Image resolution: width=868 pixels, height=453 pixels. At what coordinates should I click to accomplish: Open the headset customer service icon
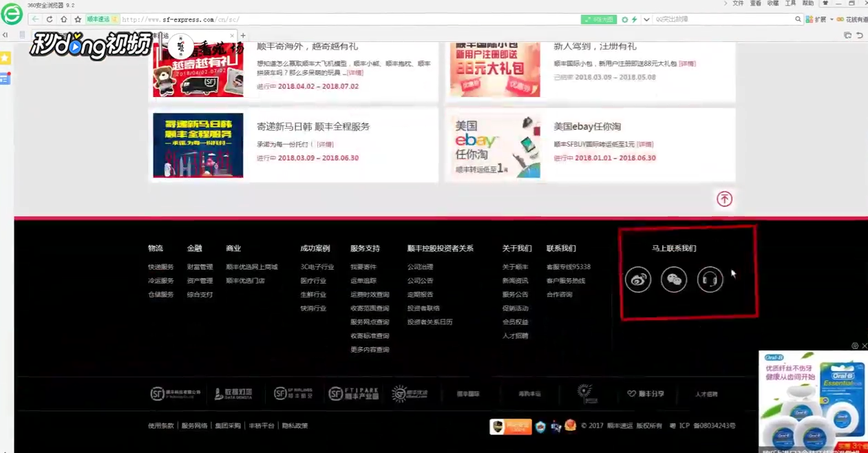tap(710, 280)
